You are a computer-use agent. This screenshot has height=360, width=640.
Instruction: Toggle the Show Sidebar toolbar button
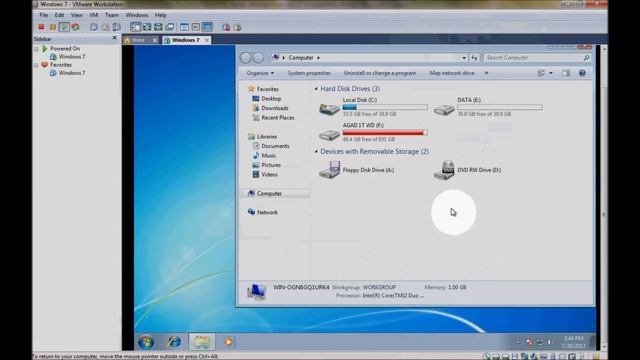pyautogui.click(x=136, y=27)
